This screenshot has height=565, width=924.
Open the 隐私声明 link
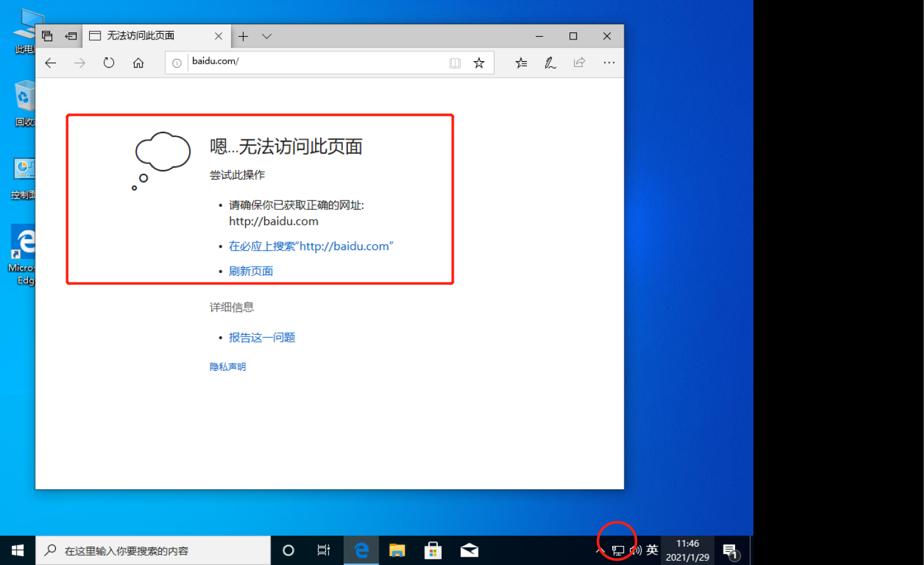(228, 366)
